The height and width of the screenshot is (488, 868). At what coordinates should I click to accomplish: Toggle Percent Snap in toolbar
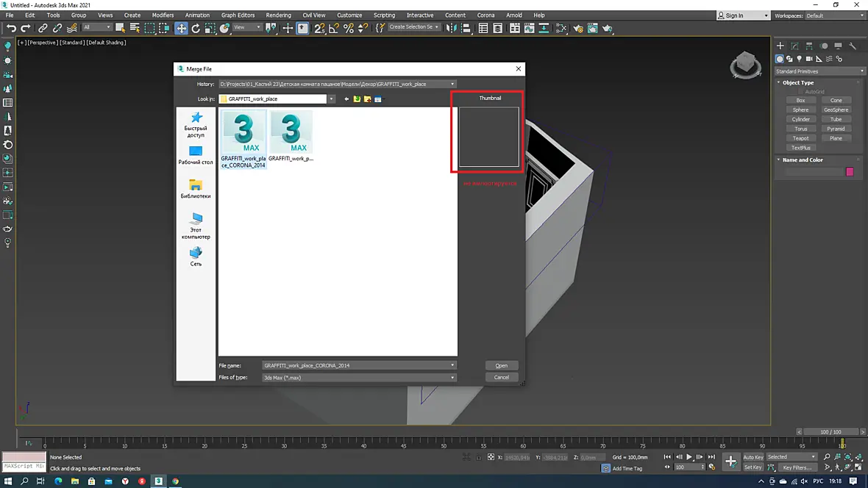click(349, 28)
